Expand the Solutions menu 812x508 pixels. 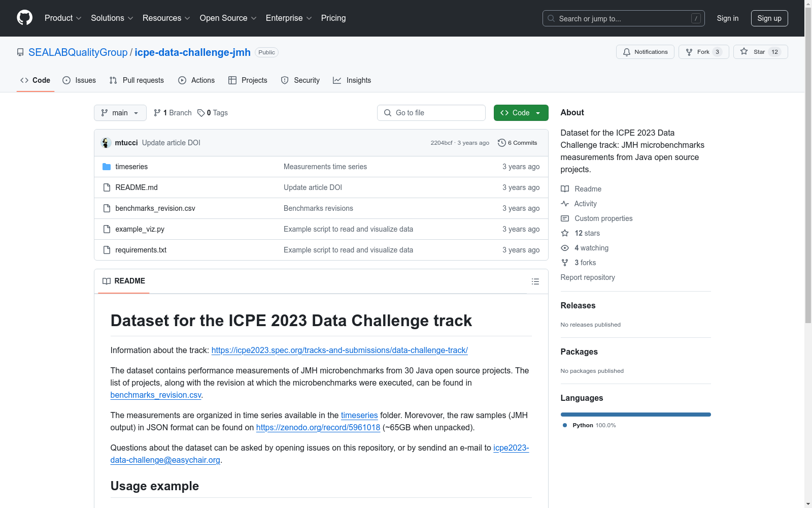pyautogui.click(x=112, y=18)
